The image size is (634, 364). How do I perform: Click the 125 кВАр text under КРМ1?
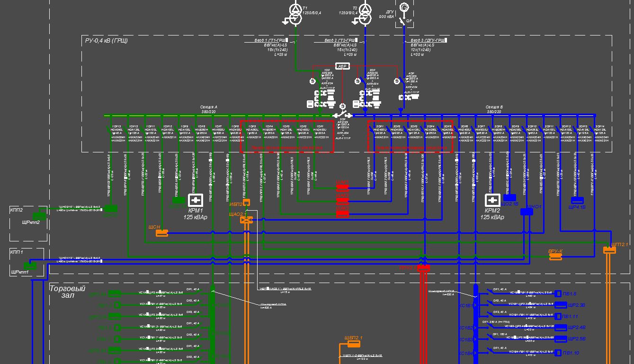click(196, 217)
